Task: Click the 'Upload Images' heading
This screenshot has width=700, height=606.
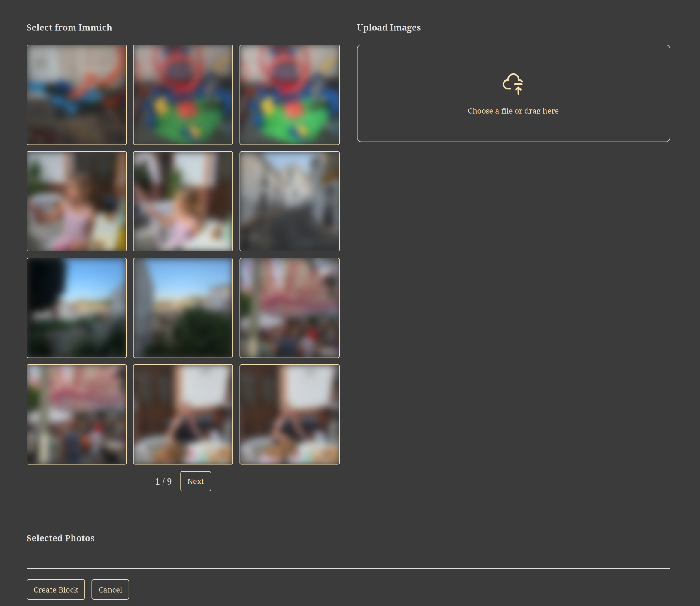Action: (x=389, y=28)
